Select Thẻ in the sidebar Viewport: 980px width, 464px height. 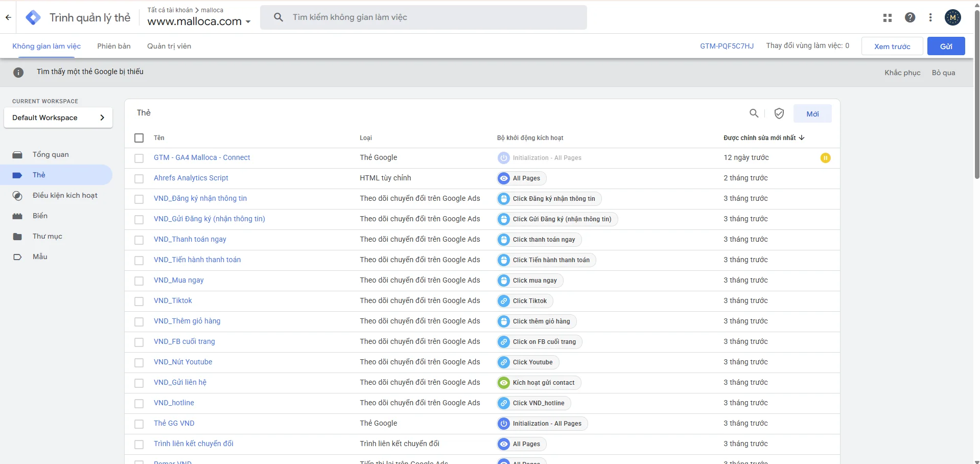pyautogui.click(x=56, y=175)
